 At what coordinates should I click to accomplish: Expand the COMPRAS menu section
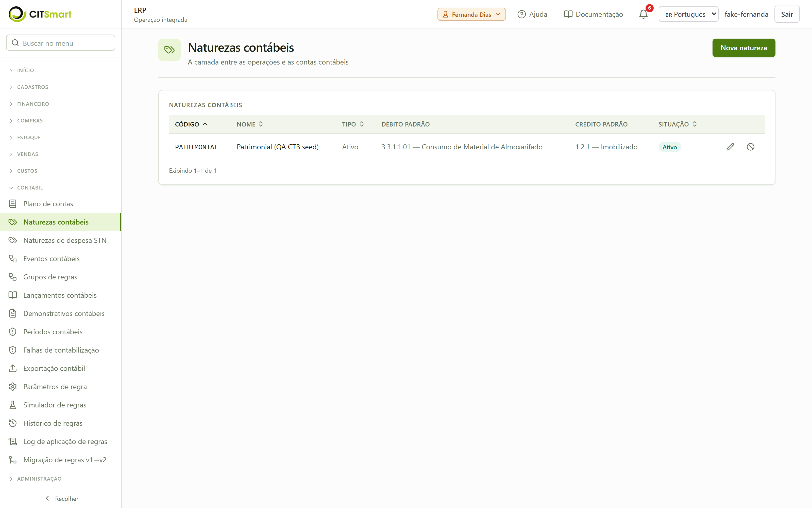coord(61,121)
